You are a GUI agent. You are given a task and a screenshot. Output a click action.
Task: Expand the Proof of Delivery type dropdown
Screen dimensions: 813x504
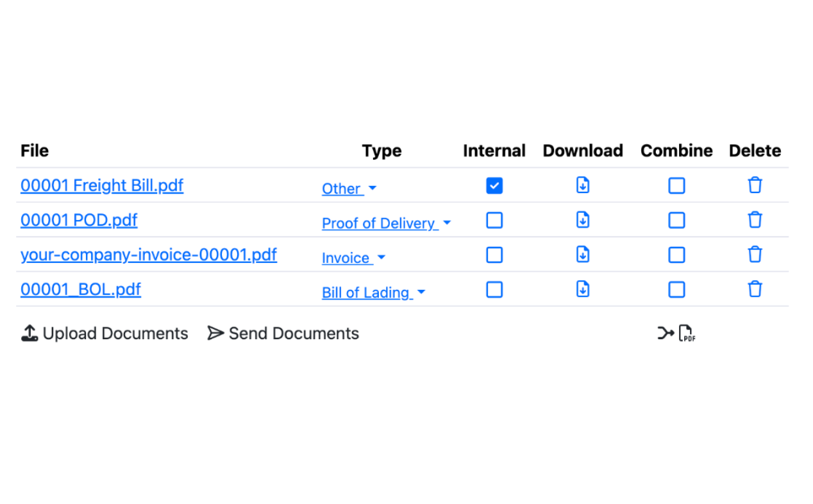coord(386,223)
